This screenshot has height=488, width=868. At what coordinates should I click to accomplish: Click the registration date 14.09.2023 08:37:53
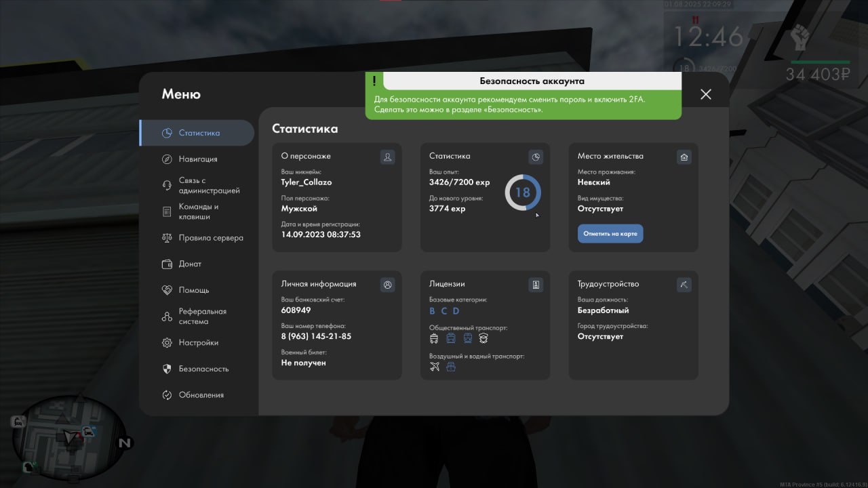(x=321, y=235)
